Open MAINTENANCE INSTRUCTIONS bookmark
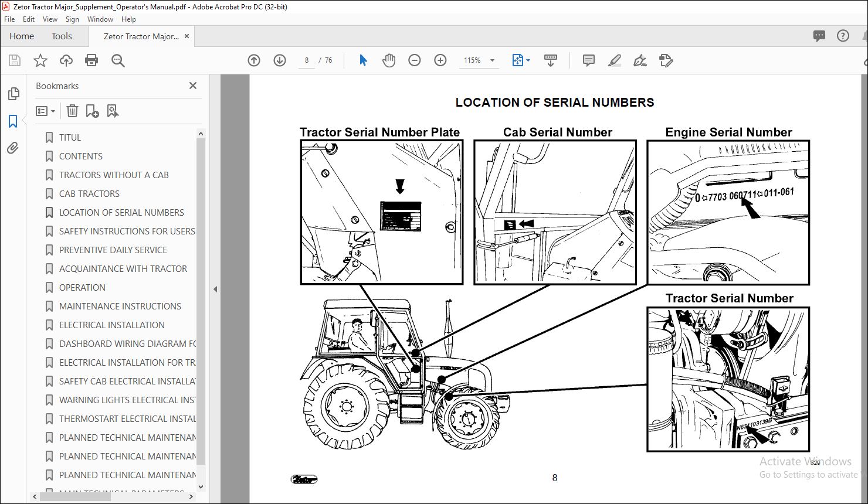This screenshot has width=868, height=504. tap(120, 306)
